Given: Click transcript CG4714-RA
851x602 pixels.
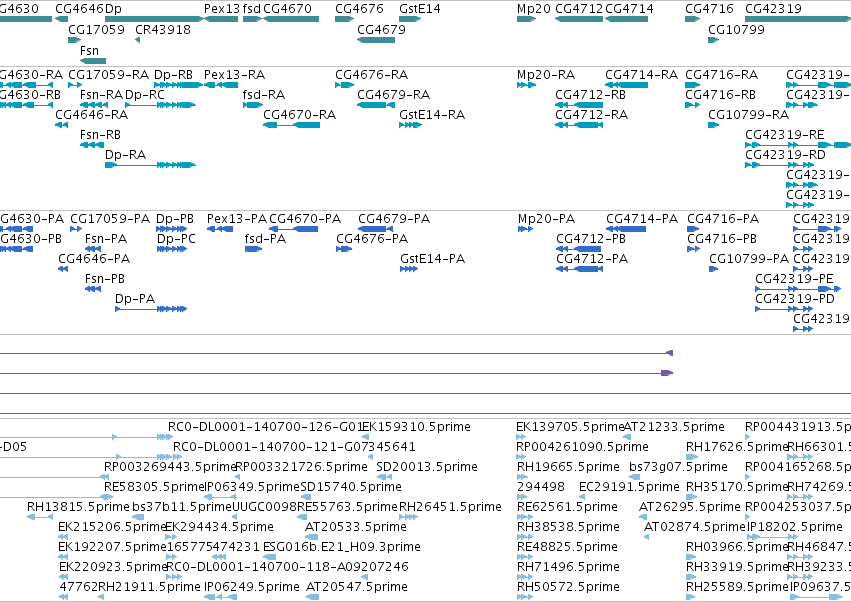Looking at the screenshot, I should pos(642,74).
